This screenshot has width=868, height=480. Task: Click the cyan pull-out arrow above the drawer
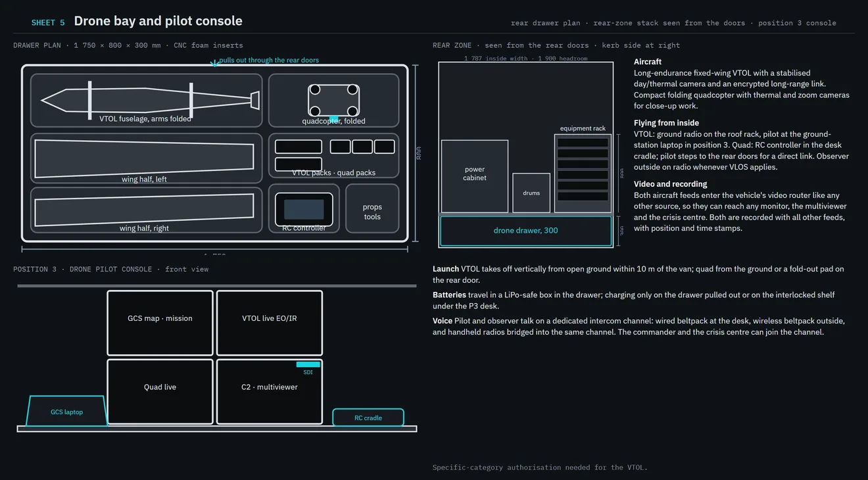[x=214, y=63]
